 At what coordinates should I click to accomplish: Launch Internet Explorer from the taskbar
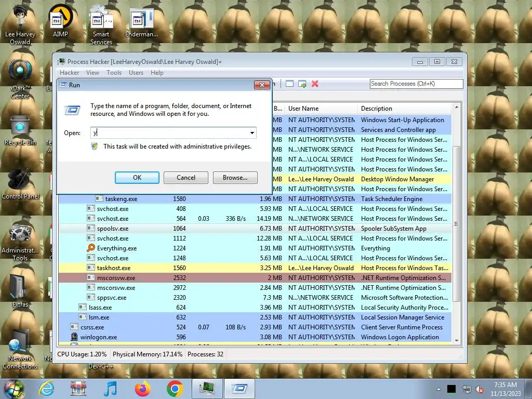pos(46,389)
